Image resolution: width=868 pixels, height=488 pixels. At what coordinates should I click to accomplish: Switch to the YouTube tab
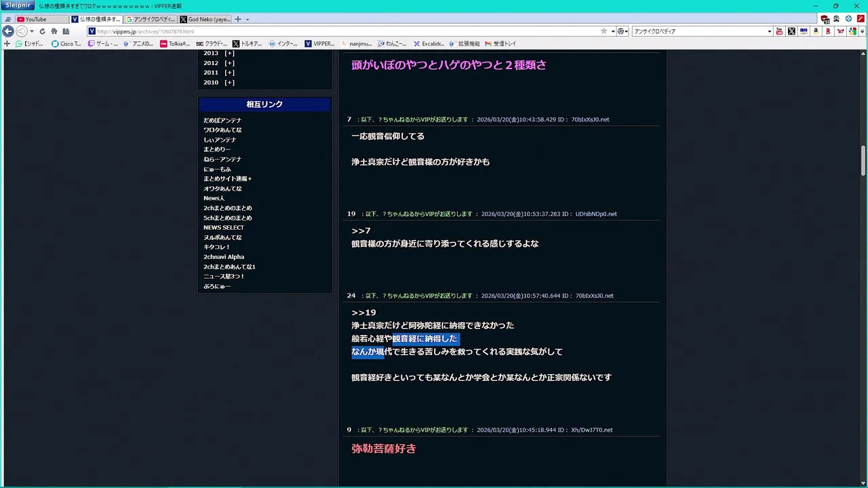click(x=41, y=19)
